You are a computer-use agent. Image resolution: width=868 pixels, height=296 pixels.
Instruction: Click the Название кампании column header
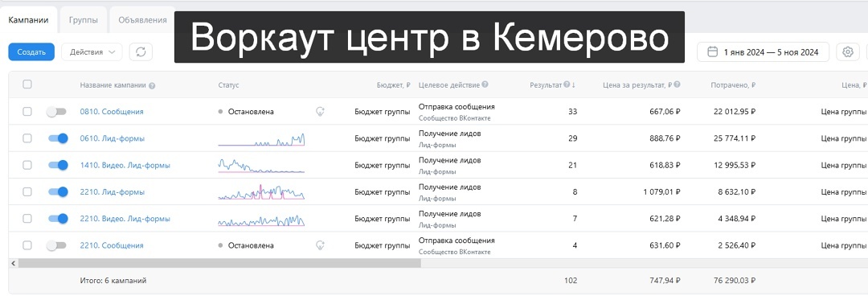113,85
